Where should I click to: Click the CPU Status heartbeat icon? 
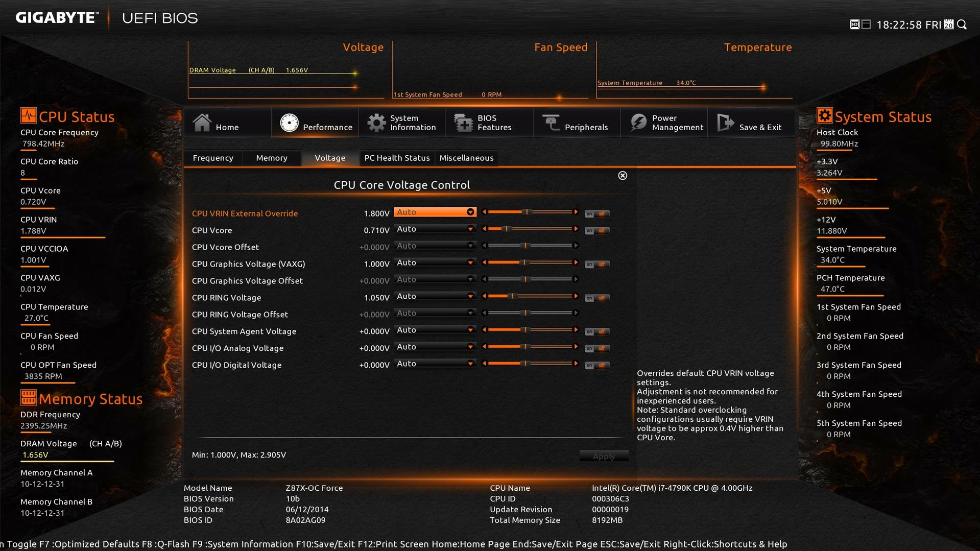(x=28, y=115)
